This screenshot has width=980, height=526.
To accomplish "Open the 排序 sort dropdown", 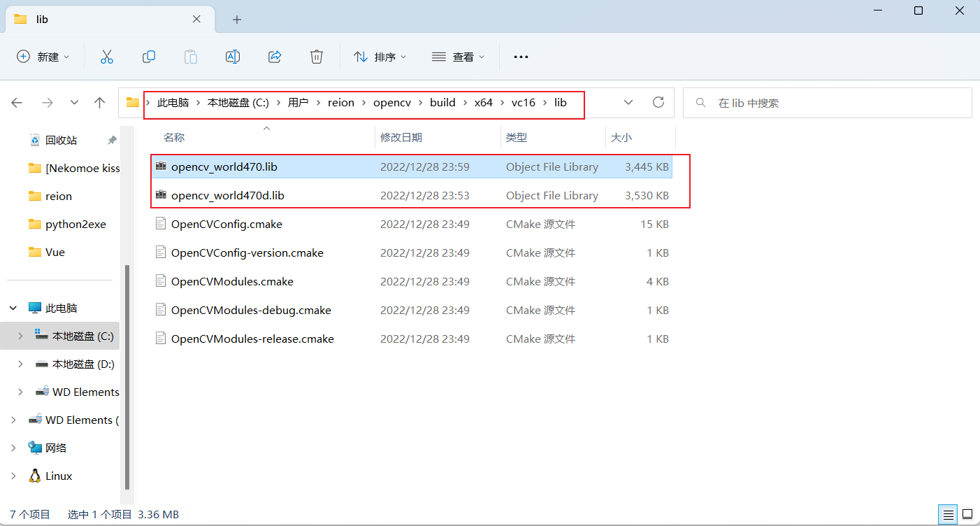I will 380,57.
